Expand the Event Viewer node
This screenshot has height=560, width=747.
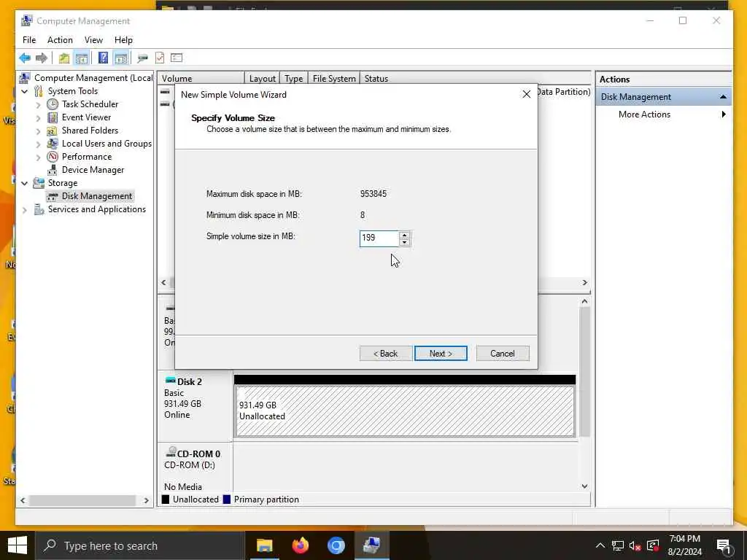point(39,117)
